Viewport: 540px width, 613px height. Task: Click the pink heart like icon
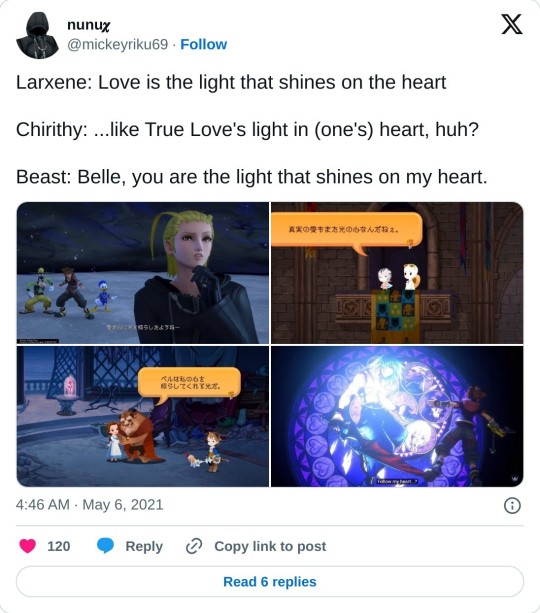(x=28, y=546)
